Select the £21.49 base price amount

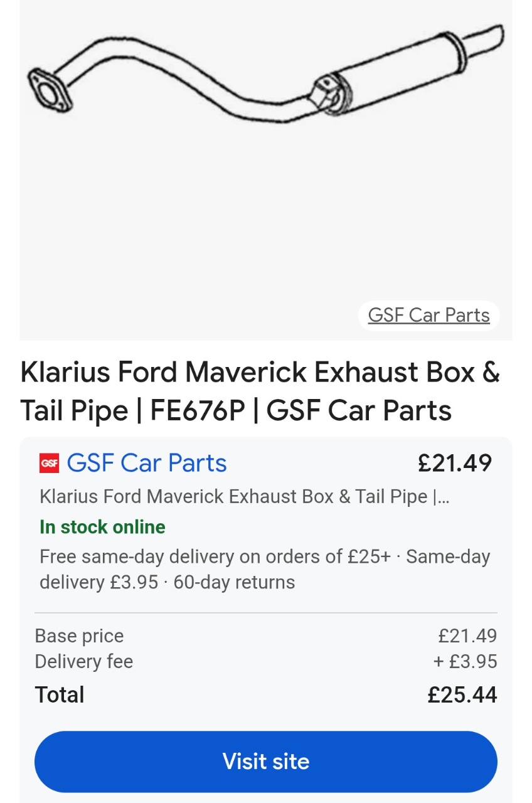pyautogui.click(x=467, y=635)
